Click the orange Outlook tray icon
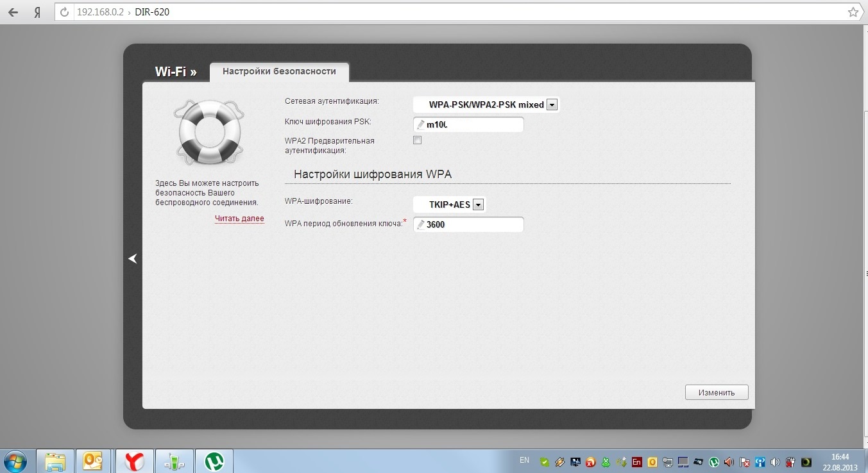Screen dimensions: 868x473 click(652, 461)
